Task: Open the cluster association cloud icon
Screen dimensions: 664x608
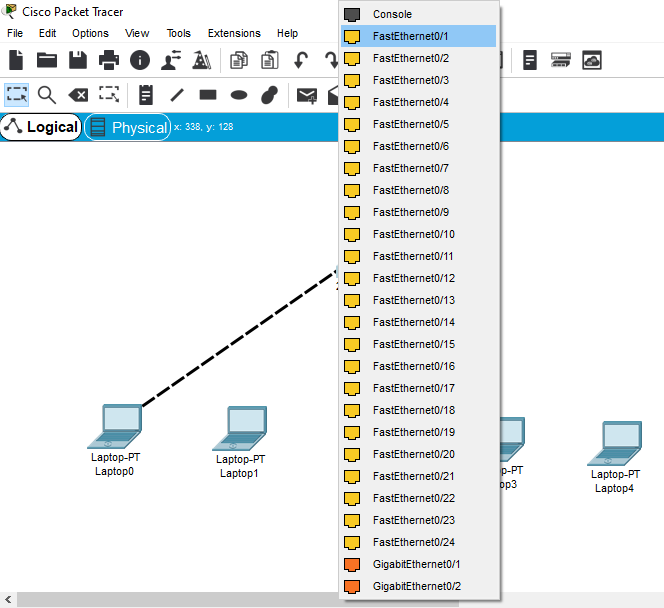Action: pos(592,60)
